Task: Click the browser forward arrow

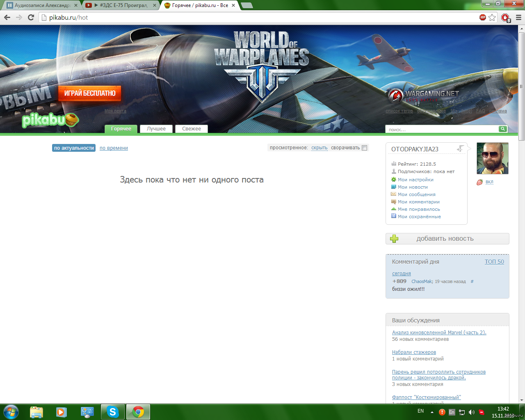Action: click(x=19, y=17)
